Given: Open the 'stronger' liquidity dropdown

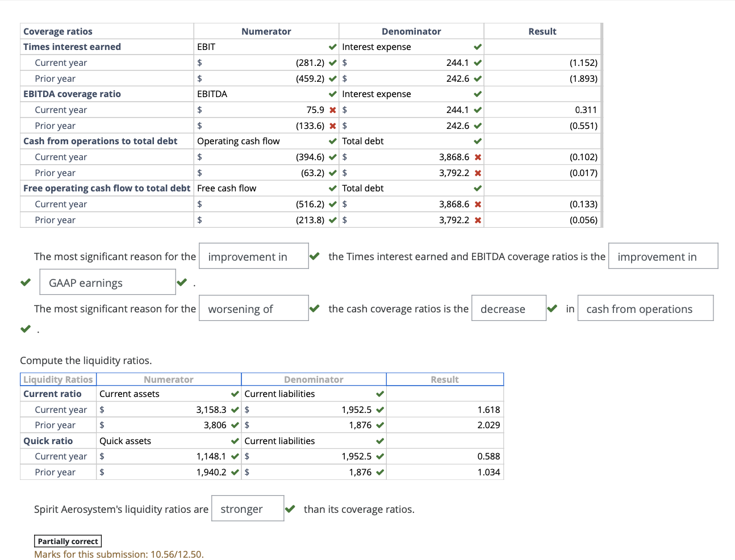Looking at the screenshot, I should 248,508.
